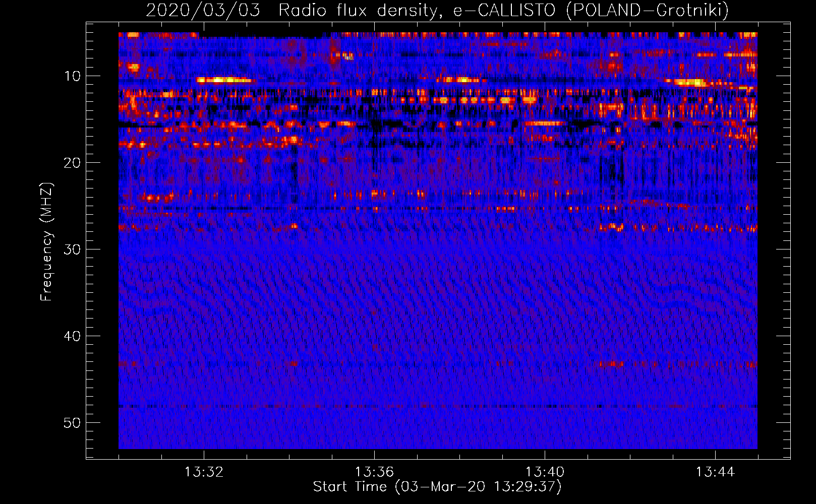
Task: Click the 50 MHz frequency tick label
Action: pos(72,423)
